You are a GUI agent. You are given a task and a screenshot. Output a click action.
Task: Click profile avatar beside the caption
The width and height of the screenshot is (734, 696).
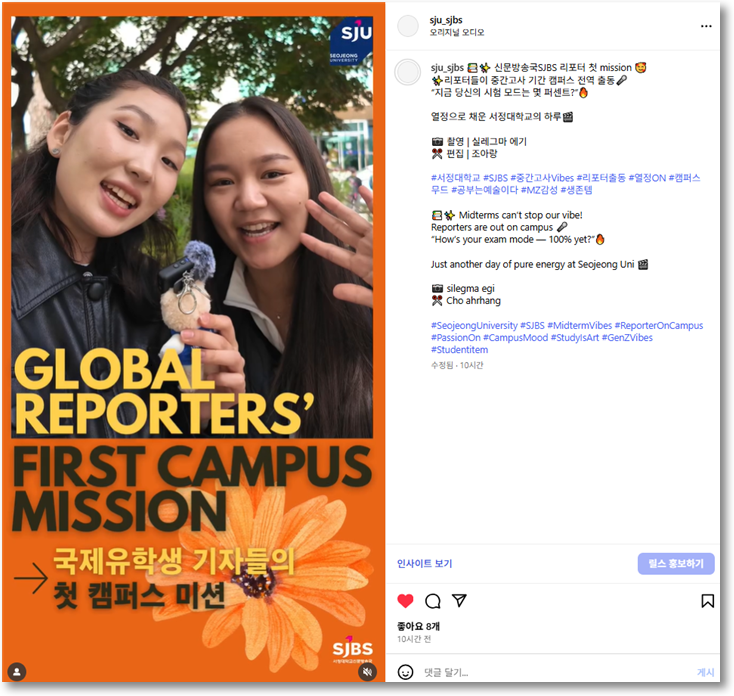pyautogui.click(x=408, y=72)
